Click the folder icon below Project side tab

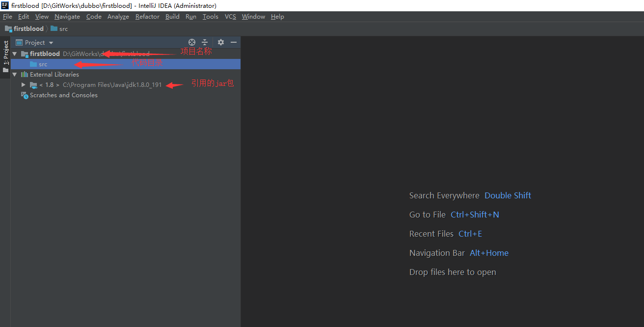5,70
